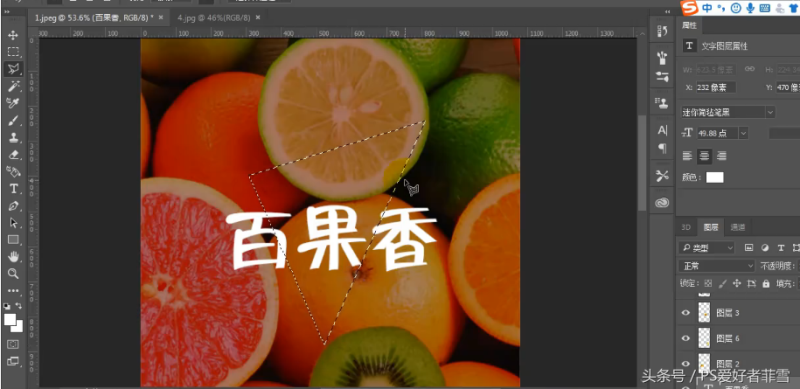Select the 属性 panel tab
The height and width of the screenshot is (389, 800).
coord(689,25)
